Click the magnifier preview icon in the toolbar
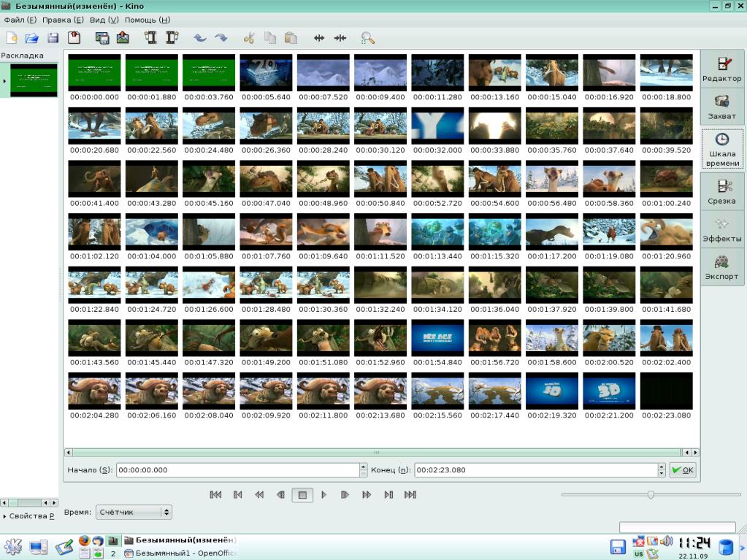Viewport: 747px width, 560px height. [367, 38]
